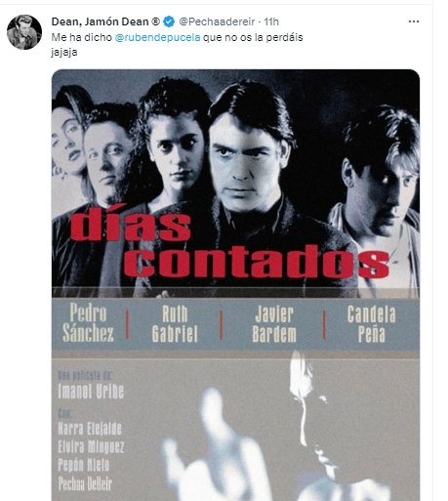Open the three-dot more options menu
The width and height of the screenshot is (448, 501).
pyautogui.click(x=414, y=21)
